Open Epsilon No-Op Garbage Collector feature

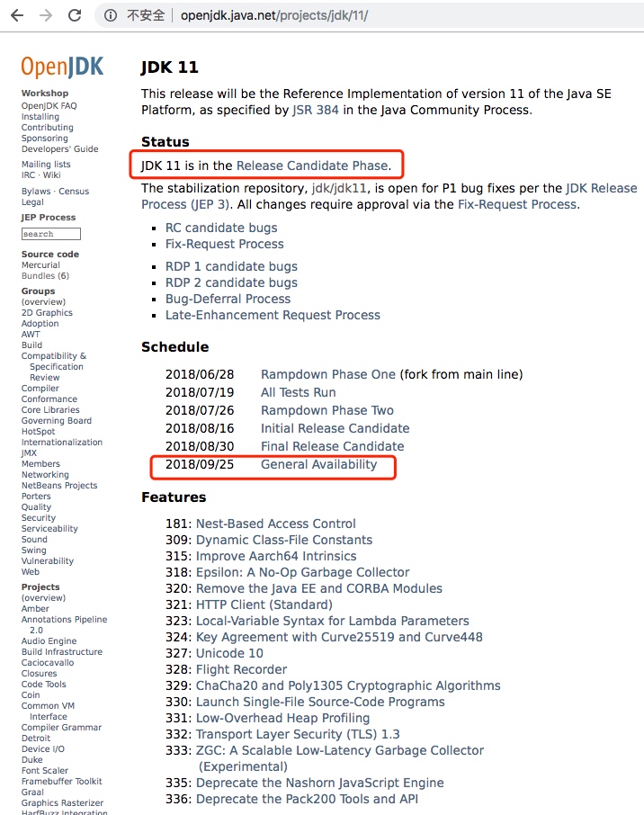[x=302, y=572]
